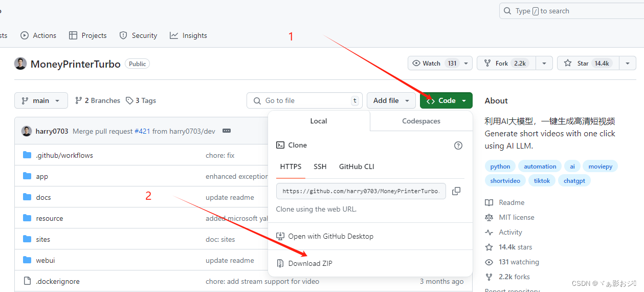
Task: Click the .github/workflows folder icon
Action: (x=27, y=155)
